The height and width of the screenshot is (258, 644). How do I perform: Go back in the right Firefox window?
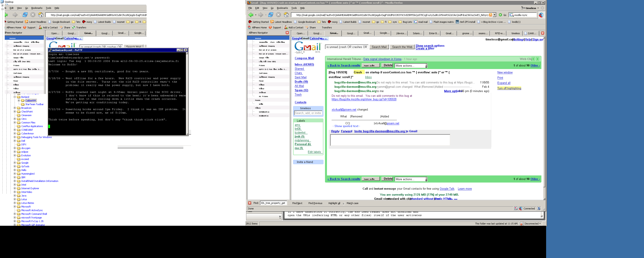(x=251, y=15)
